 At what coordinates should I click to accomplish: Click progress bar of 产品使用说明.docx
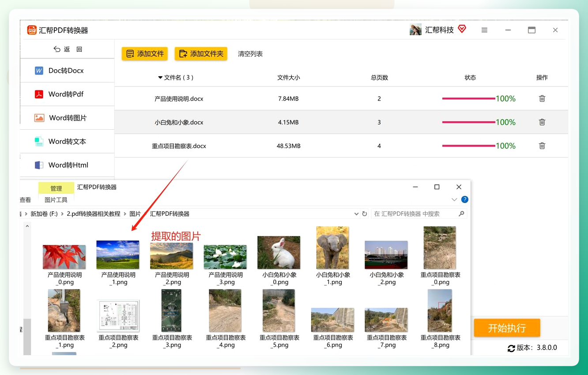click(468, 98)
